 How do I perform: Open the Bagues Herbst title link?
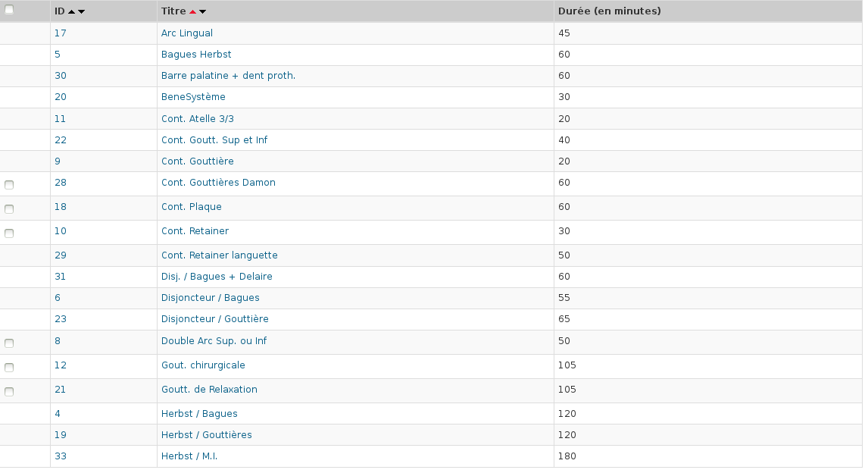tap(196, 55)
